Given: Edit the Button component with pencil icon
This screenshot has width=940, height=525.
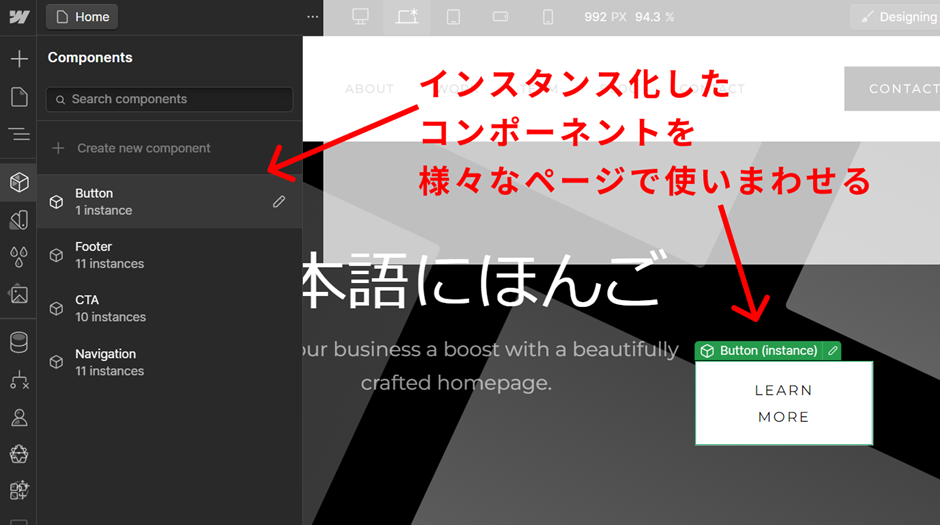Looking at the screenshot, I should [279, 202].
